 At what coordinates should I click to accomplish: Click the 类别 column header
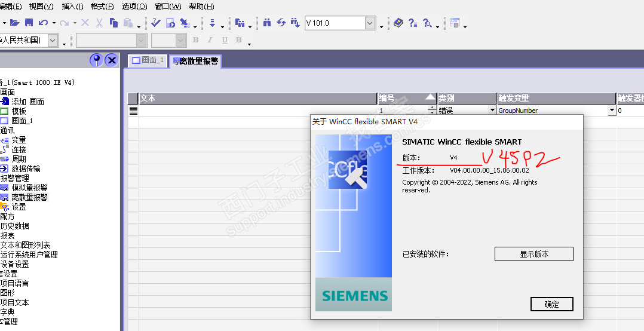[x=467, y=98]
